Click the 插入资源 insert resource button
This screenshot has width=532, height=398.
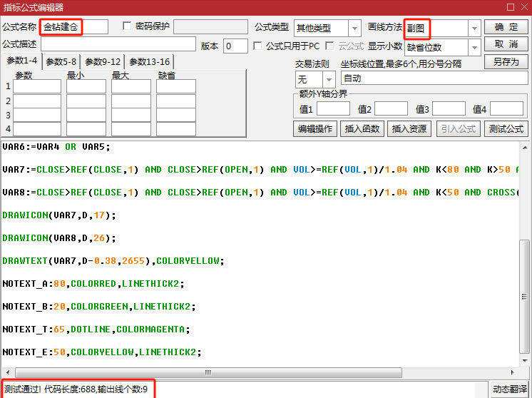(x=409, y=128)
